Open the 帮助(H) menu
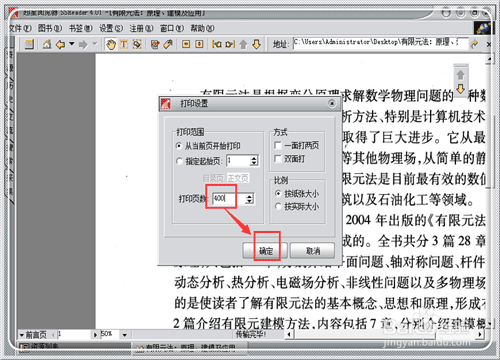 202,29
